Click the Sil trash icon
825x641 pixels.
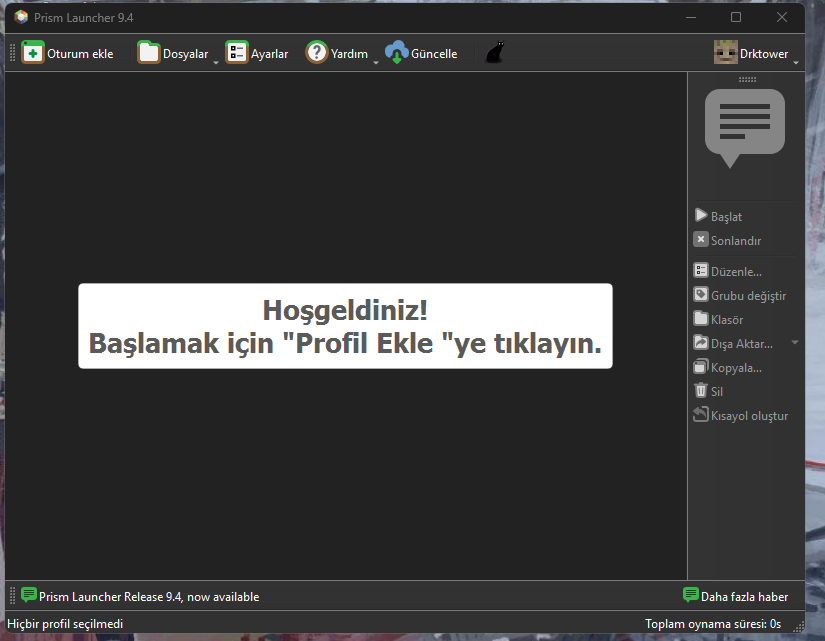(701, 390)
